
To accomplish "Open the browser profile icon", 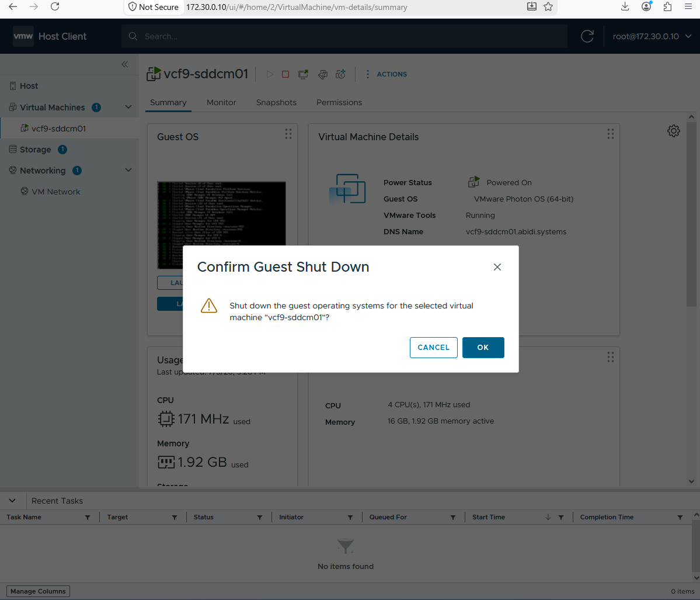I will (x=646, y=6).
